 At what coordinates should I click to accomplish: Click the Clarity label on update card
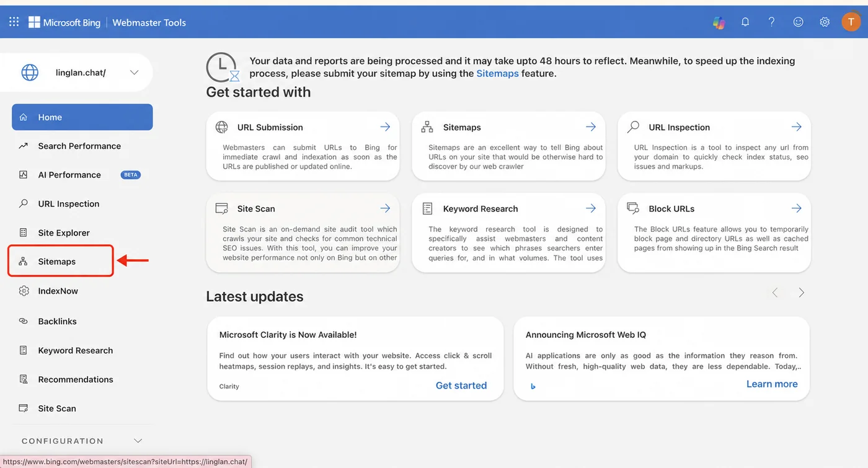(229, 386)
